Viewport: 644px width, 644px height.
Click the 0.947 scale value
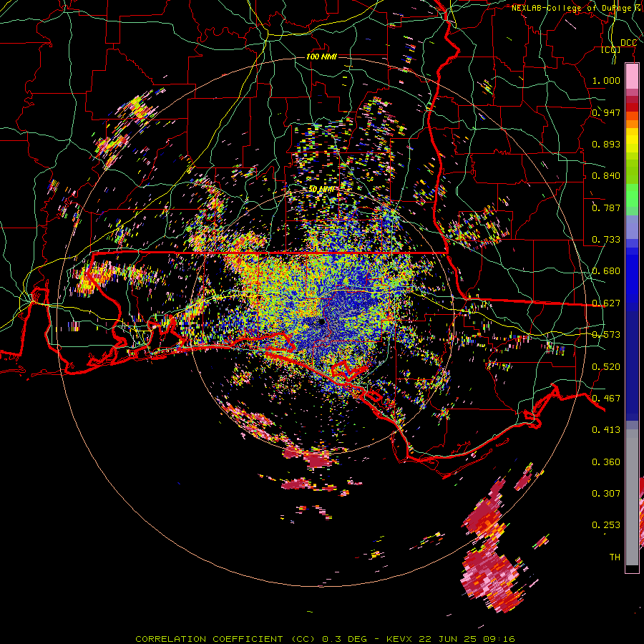606,112
